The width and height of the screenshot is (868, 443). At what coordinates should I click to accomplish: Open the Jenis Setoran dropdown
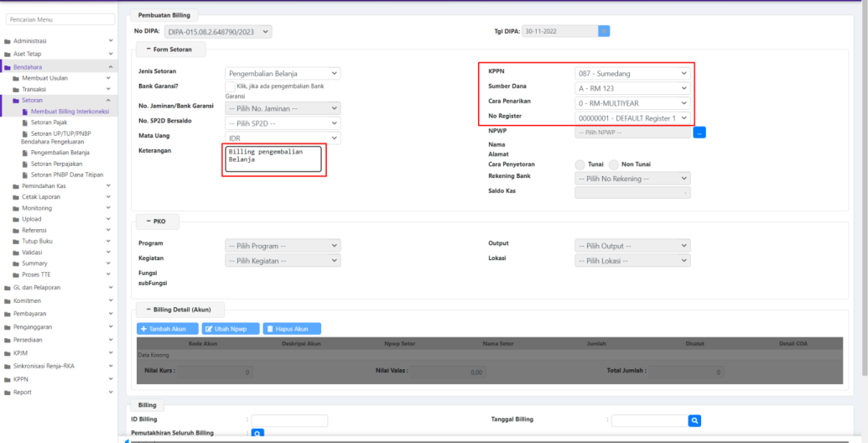(283, 74)
